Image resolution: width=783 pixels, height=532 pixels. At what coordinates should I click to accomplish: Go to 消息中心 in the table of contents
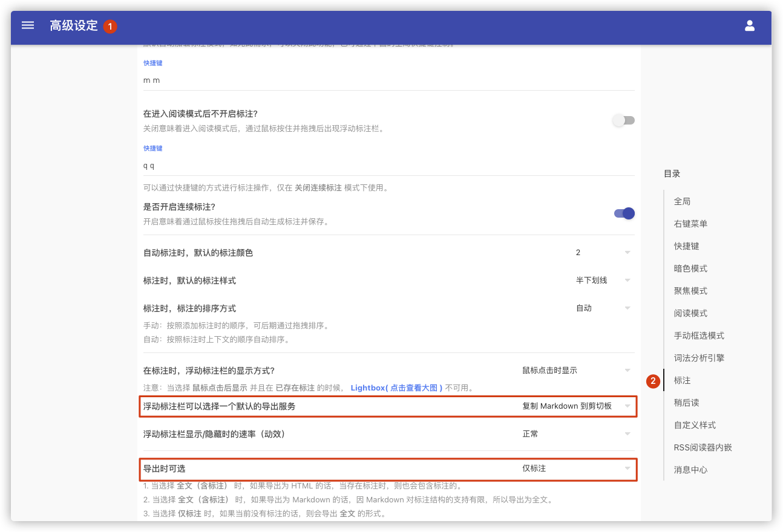[690, 470]
